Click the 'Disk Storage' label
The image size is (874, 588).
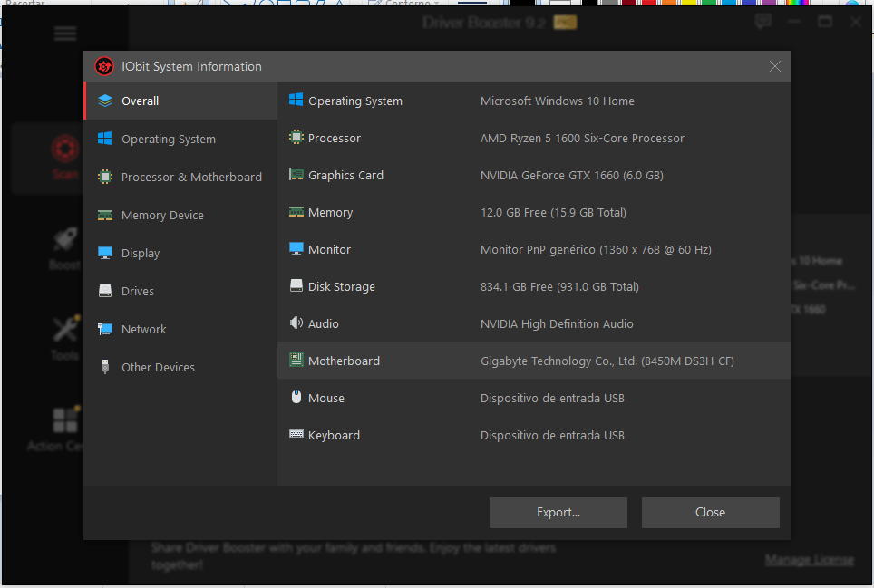pos(342,287)
